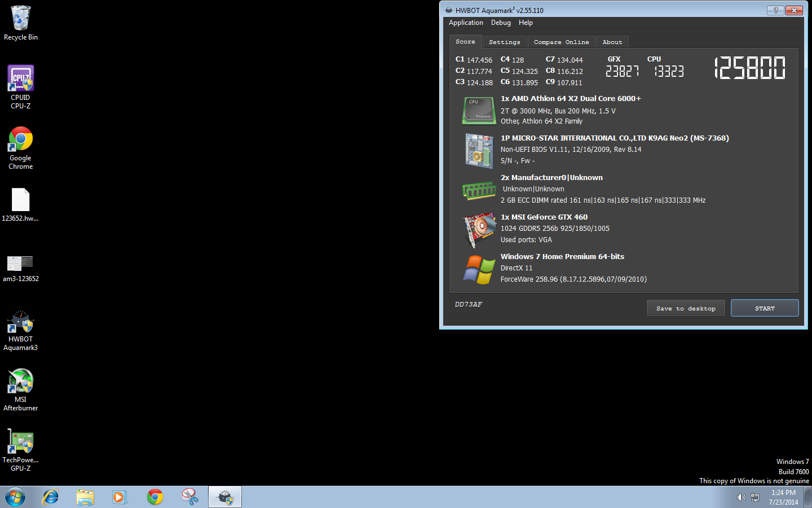The width and height of the screenshot is (812, 508).
Task: Click the Aquamark title bar app icon
Action: (x=449, y=10)
